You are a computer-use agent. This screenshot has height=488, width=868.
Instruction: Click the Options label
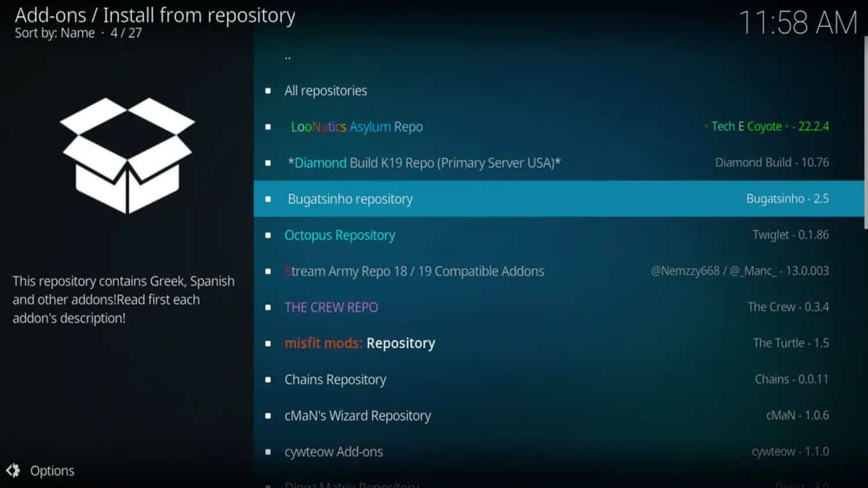click(x=52, y=471)
